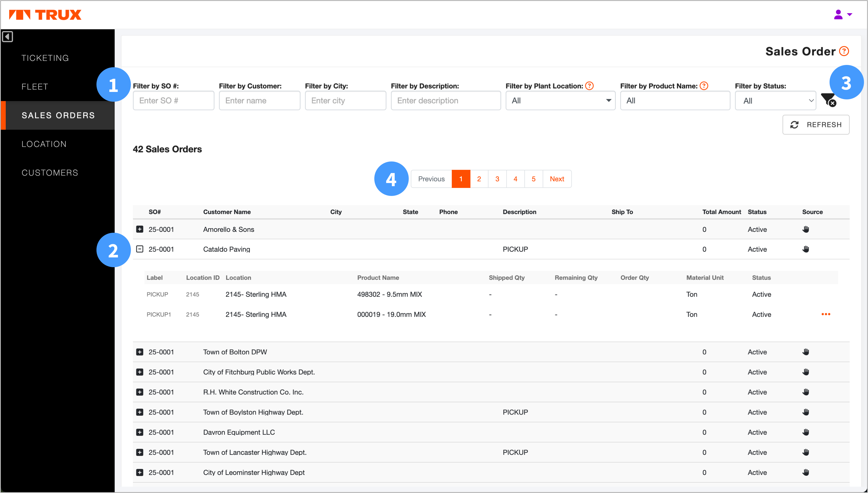This screenshot has height=493, width=868.
Task: Expand R.H. White Construction order
Action: [140, 392]
